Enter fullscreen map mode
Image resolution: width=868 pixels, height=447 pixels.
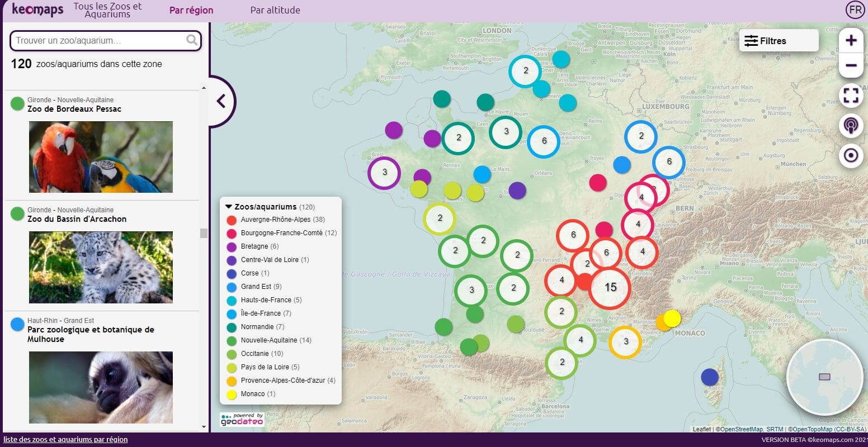tap(851, 96)
